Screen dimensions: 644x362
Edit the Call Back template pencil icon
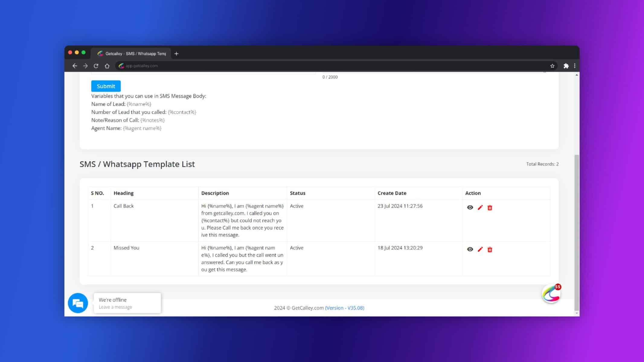pyautogui.click(x=480, y=207)
